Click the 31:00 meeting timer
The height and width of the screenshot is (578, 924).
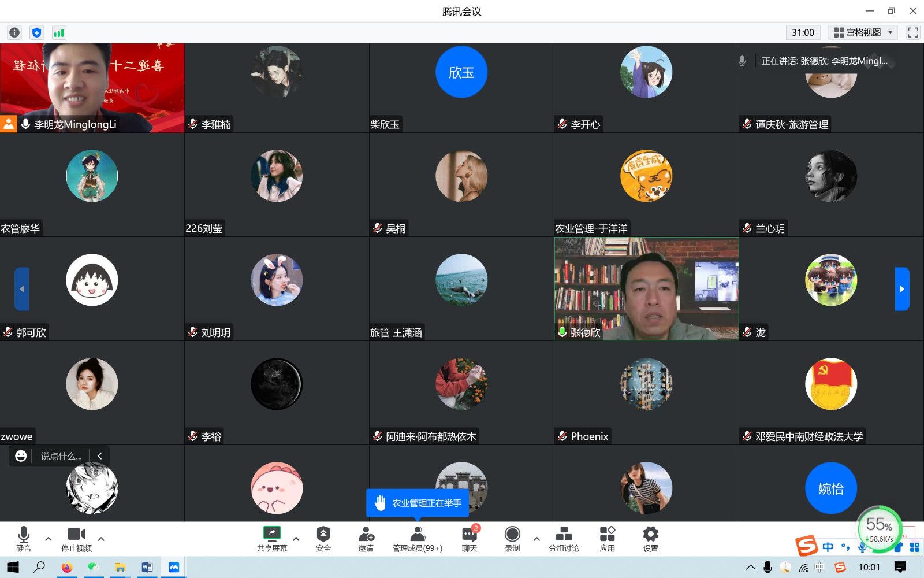[803, 32]
